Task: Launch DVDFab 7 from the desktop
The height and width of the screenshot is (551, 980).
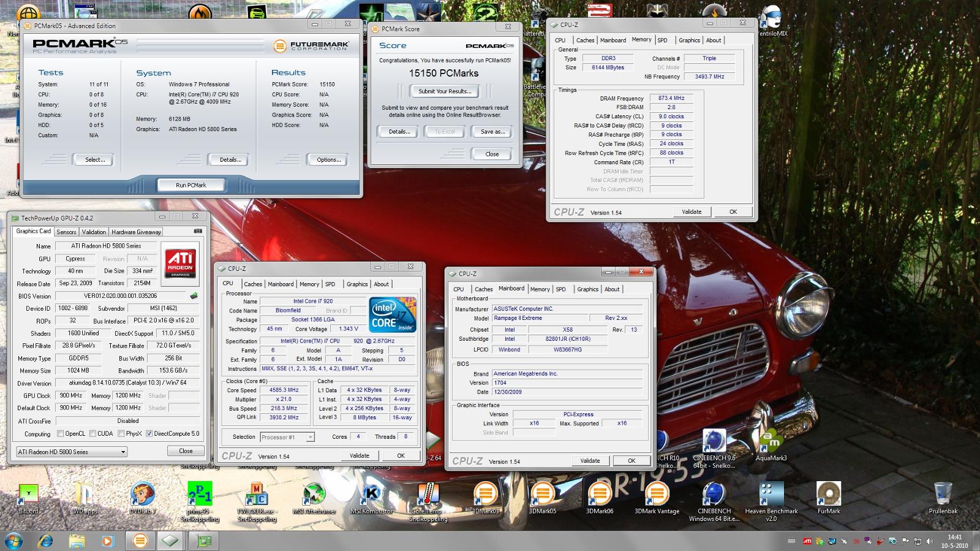Action: [142, 498]
